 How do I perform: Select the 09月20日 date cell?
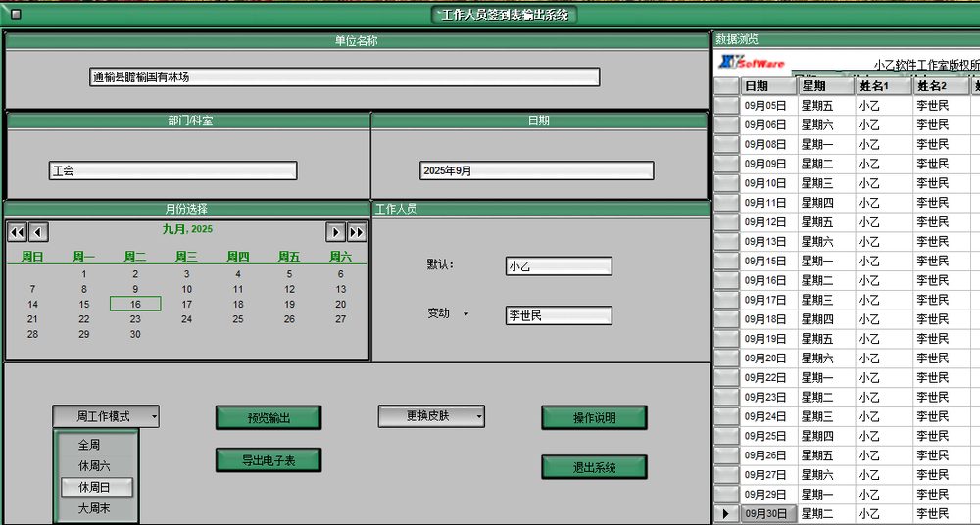click(x=768, y=358)
